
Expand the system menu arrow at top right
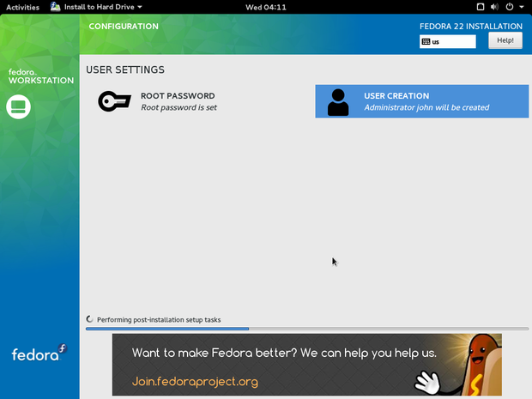pyautogui.click(x=522, y=7)
